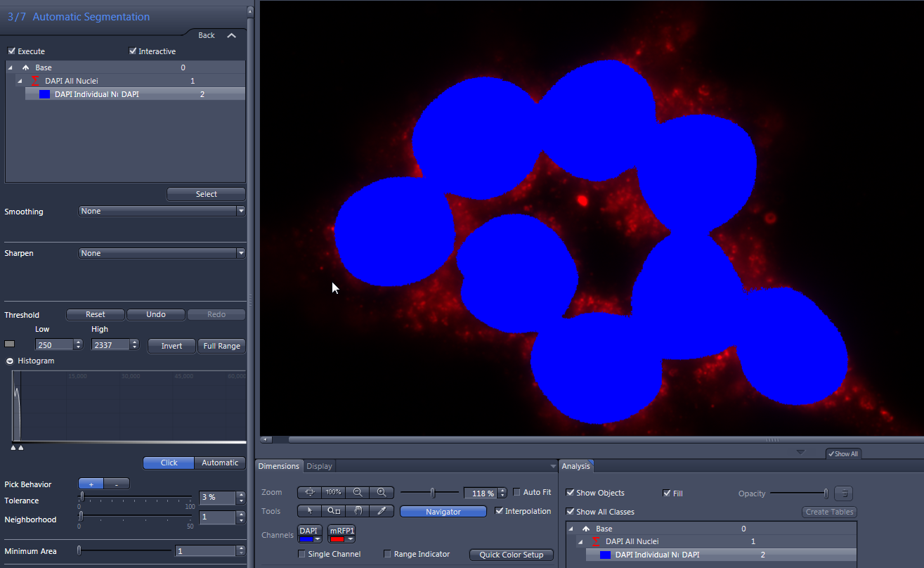
Task: Click the Fit to Window zoom icon
Action: coord(309,492)
